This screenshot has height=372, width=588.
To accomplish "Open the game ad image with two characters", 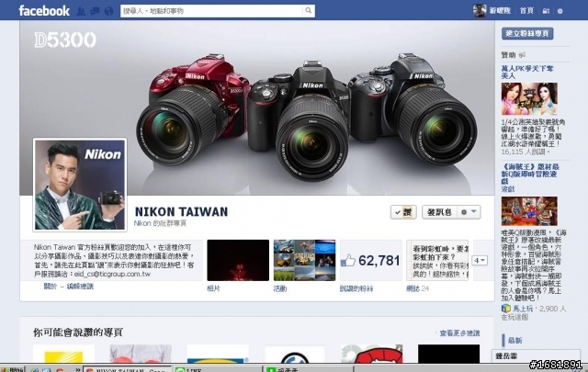I will [529, 99].
